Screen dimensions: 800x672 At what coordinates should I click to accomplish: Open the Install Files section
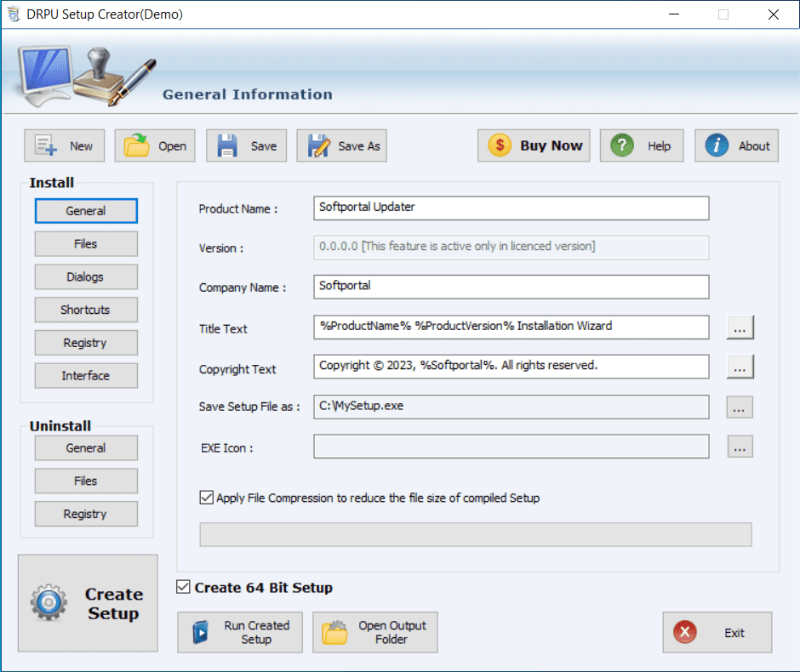coord(86,244)
